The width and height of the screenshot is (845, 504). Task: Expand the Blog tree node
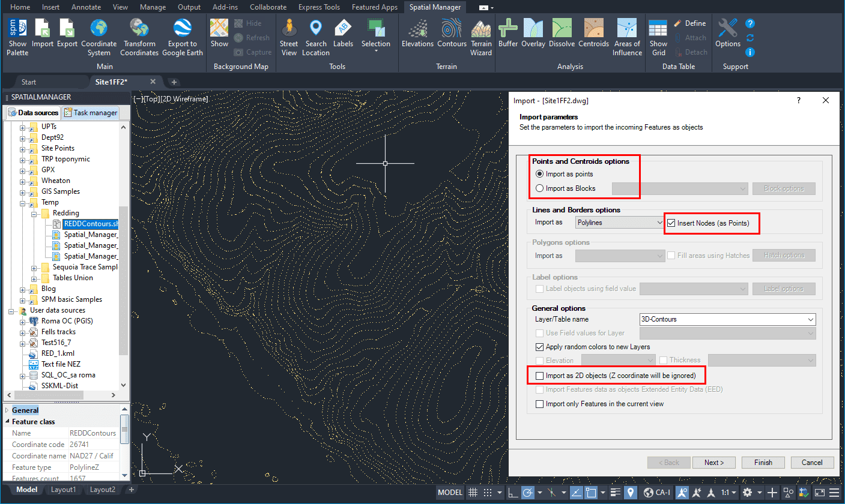[23, 289]
